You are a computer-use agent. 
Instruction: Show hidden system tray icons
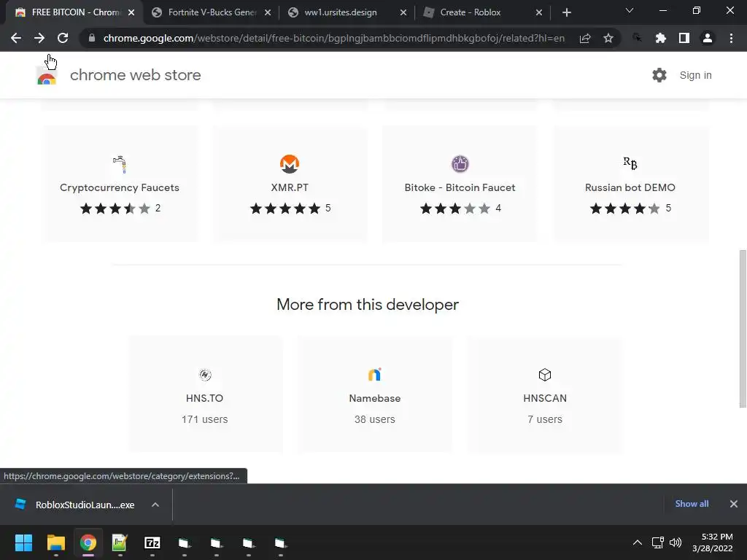click(x=638, y=542)
